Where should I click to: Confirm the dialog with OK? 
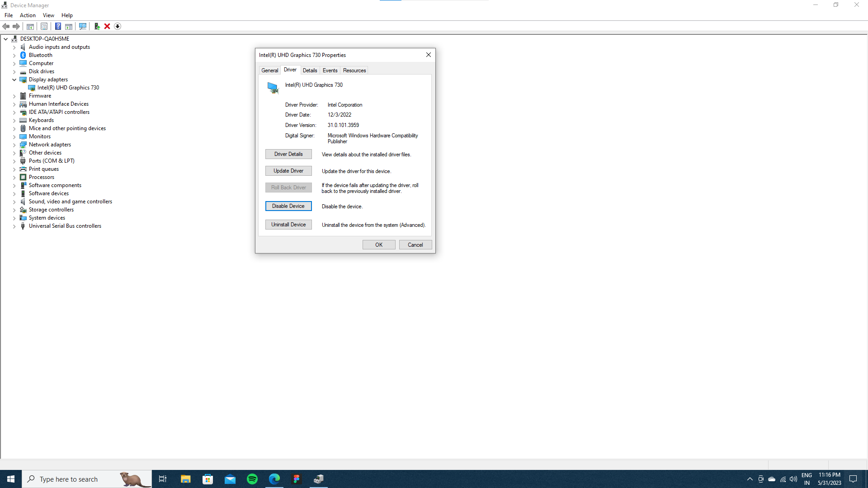(x=379, y=245)
